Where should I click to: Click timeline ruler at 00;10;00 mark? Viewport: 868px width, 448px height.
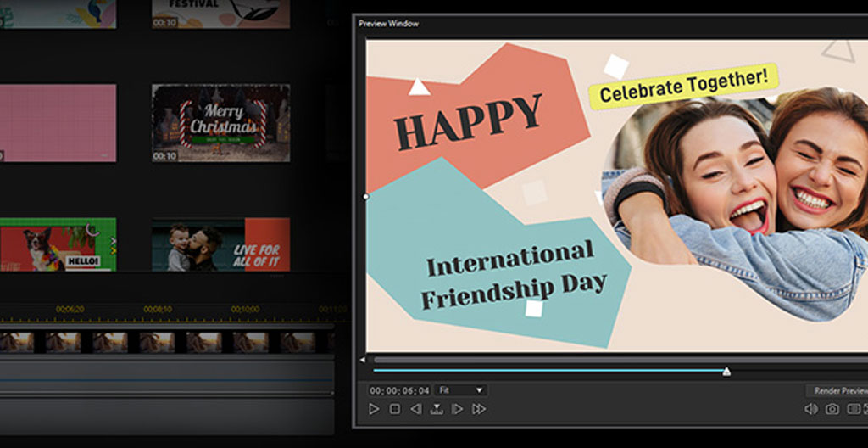point(245,309)
